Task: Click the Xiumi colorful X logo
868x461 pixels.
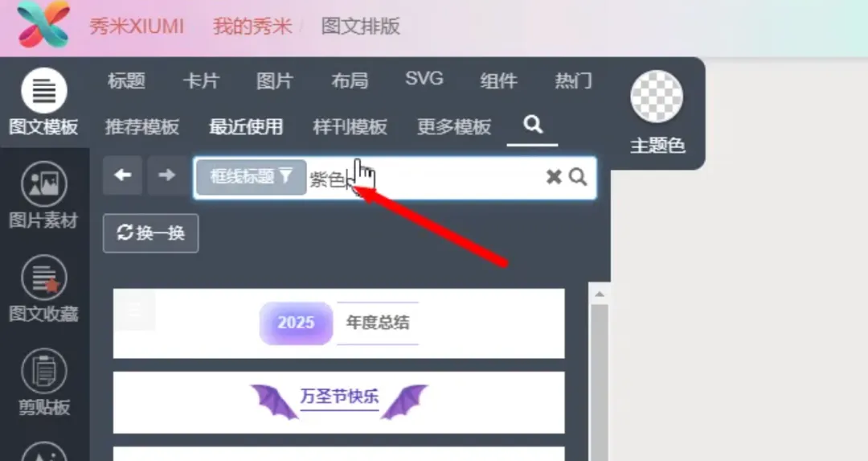Action: [x=43, y=24]
